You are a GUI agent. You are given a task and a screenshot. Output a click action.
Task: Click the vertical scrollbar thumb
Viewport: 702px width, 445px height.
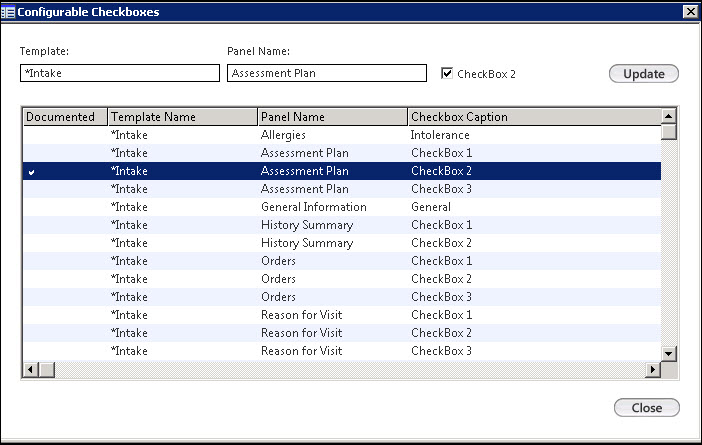pos(668,132)
